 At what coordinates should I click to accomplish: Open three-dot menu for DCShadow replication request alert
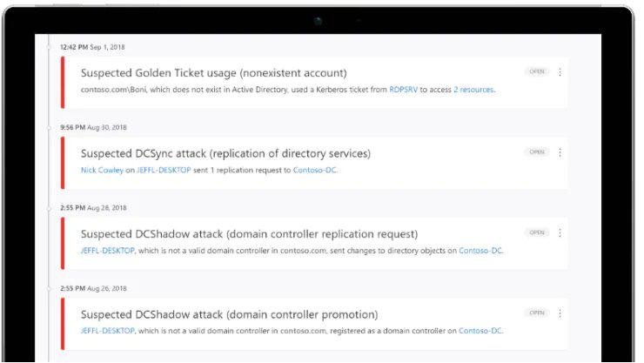(x=560, y=232)
